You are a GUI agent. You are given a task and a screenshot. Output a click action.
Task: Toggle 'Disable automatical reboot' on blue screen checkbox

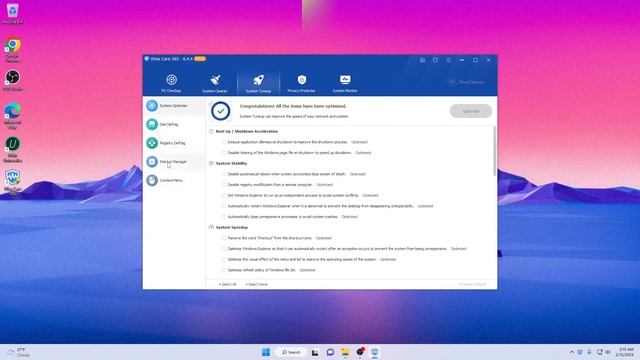click(224, 174)
